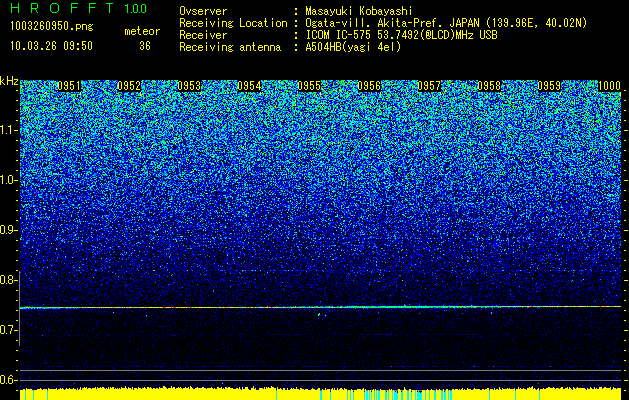Click the 0.6 frequency axis label
629x400 pixels.
(8, 380)
